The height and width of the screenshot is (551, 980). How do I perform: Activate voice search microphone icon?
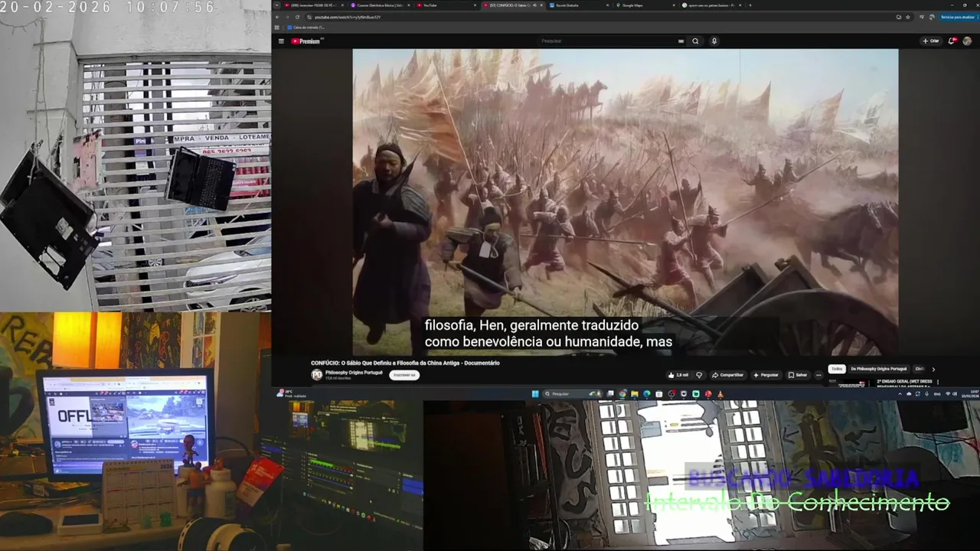click(x=714, y=41)
